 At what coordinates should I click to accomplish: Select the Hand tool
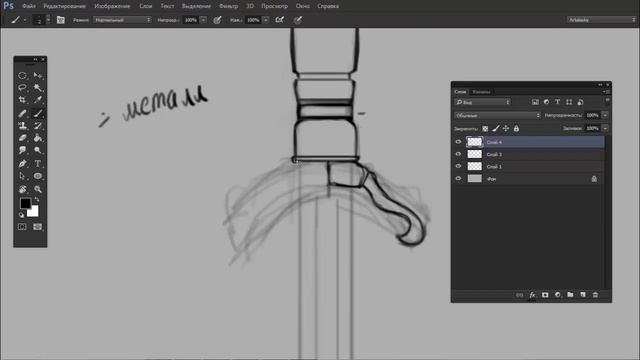[22, 189]
